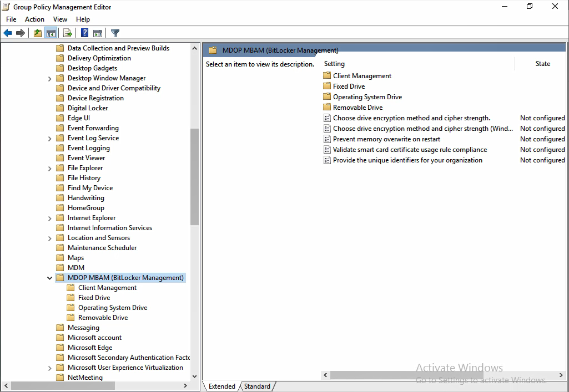Expand Microsoft User Experience Virtualization node
Image resolution: width=569 pixels, height=392 pixels.
point(50,368)
